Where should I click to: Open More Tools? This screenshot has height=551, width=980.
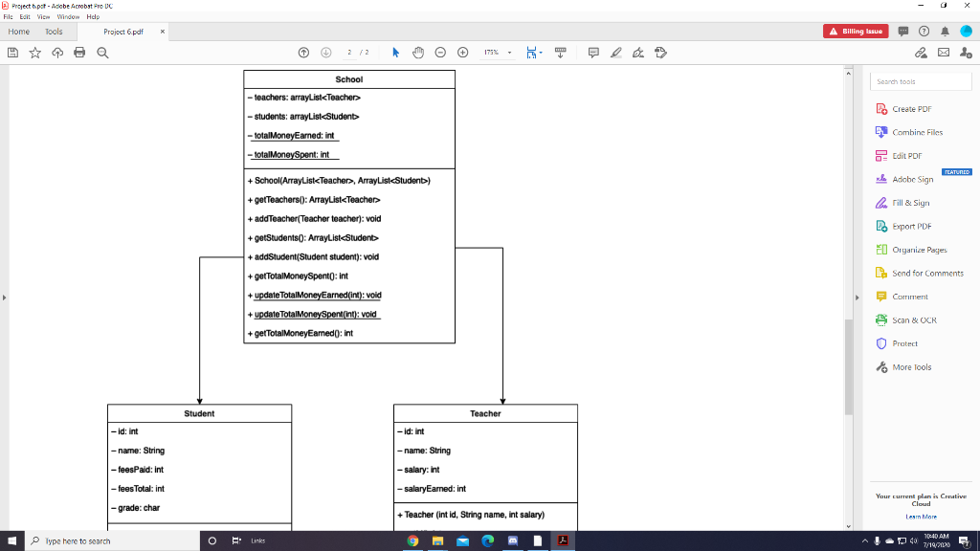coord(903,367)
